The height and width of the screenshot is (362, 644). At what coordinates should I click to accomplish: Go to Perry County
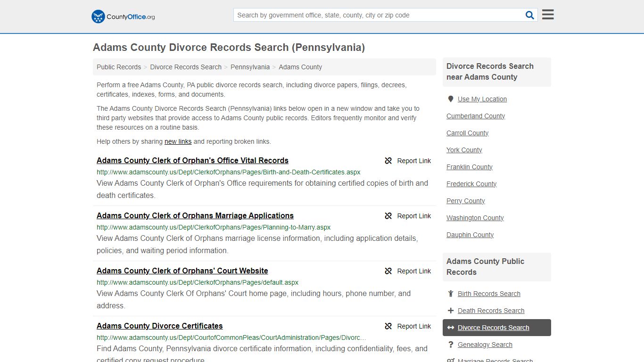[466, 201]
